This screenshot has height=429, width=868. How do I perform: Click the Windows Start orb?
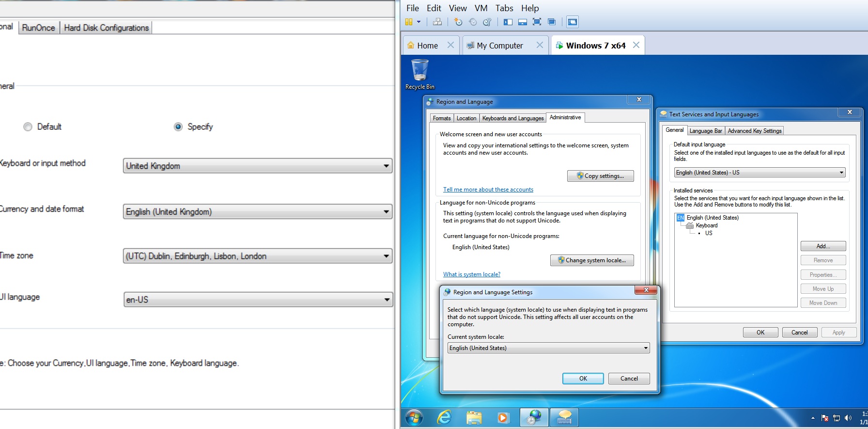pyautogui.click(x=414, y=417)
